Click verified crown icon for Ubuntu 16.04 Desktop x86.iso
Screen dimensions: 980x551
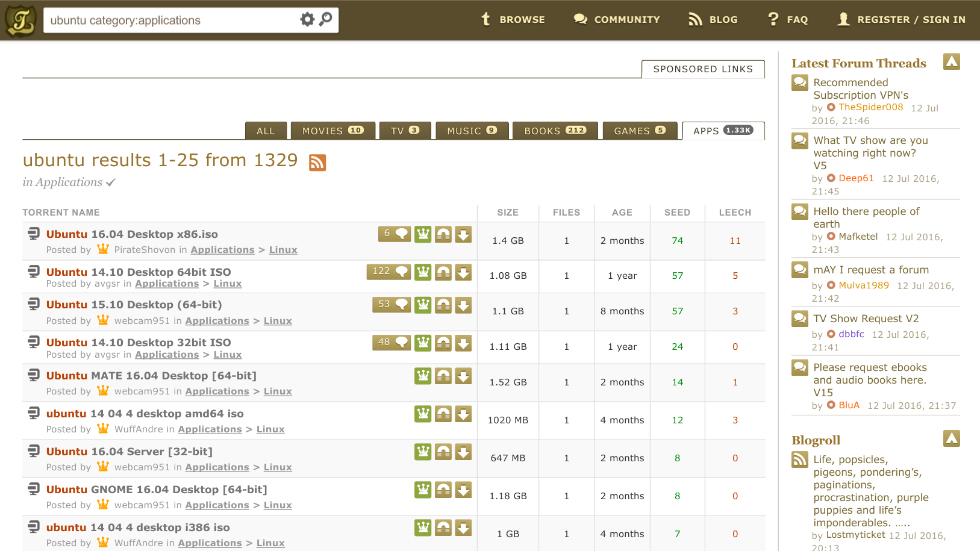click(423, 234)
